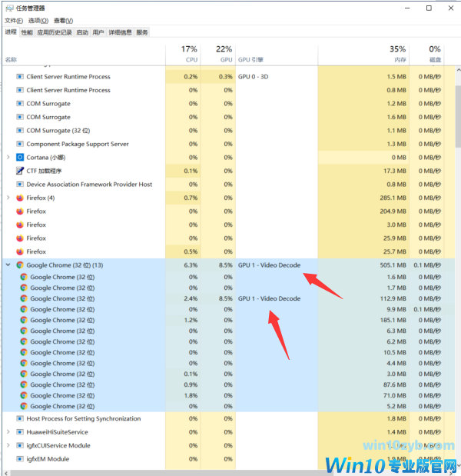Open the 文件(F) menu

click(x=14, y=21)
